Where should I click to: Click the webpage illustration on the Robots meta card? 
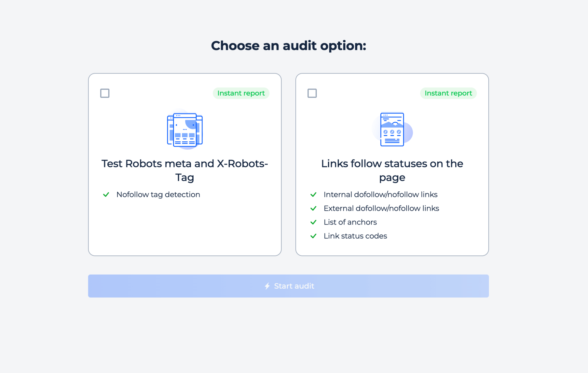click(184, 130)
